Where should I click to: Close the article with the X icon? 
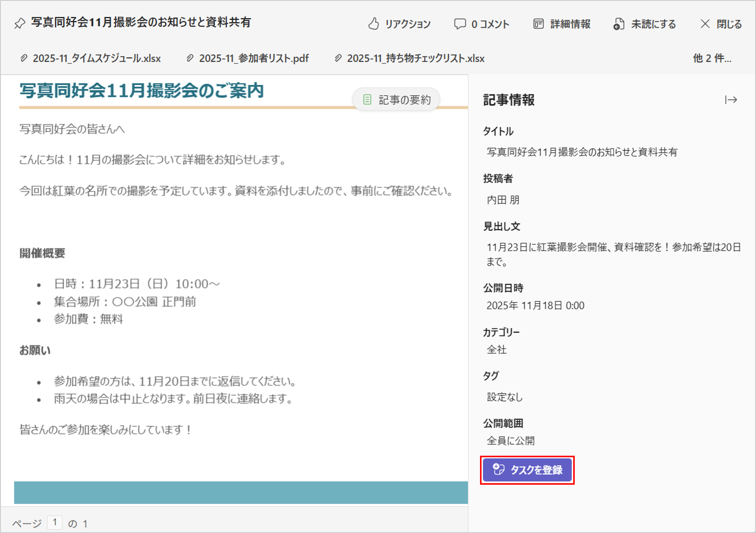[705, 24]
